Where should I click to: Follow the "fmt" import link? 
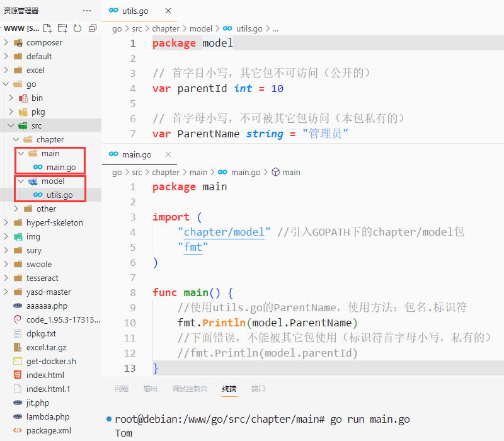pos(193,247)
